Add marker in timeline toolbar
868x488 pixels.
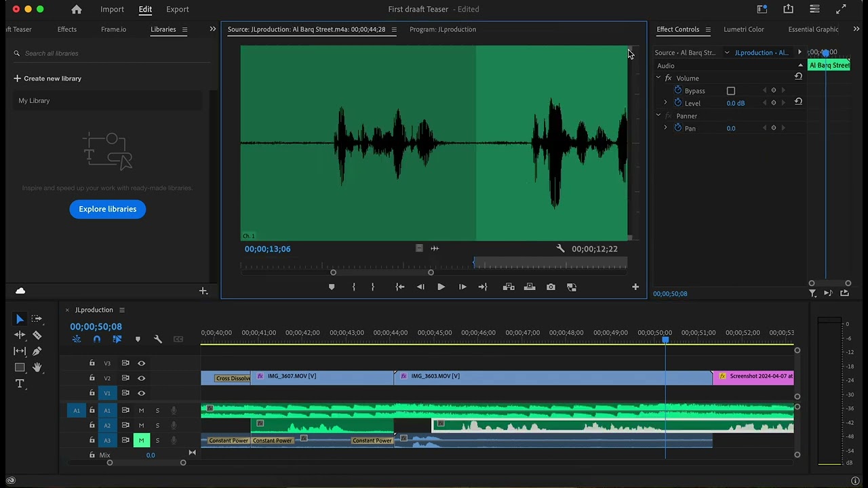tap(138, 340)
